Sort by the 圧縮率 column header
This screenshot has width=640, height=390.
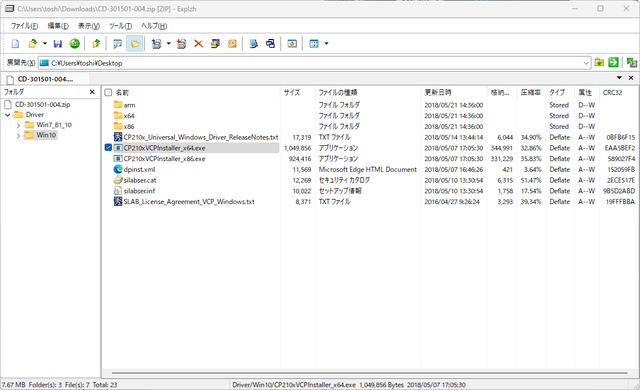(531, 93)
